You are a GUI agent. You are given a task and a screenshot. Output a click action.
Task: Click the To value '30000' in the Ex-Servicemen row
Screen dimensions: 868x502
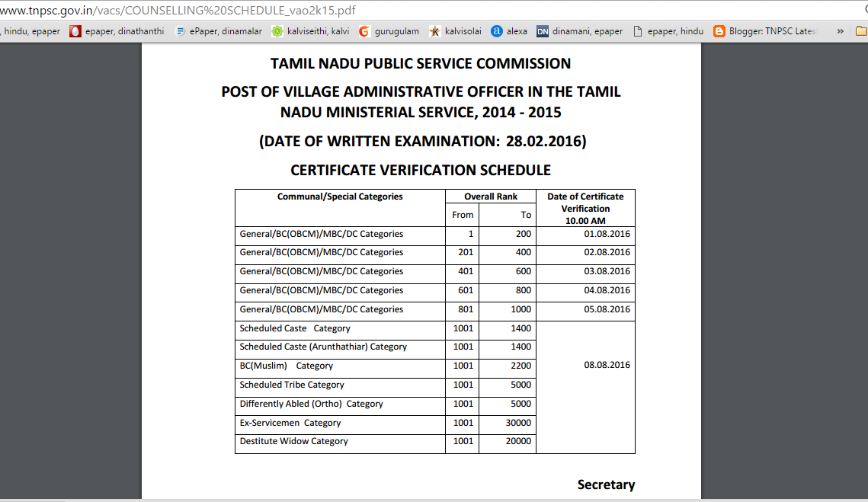[x=518, y=423]
